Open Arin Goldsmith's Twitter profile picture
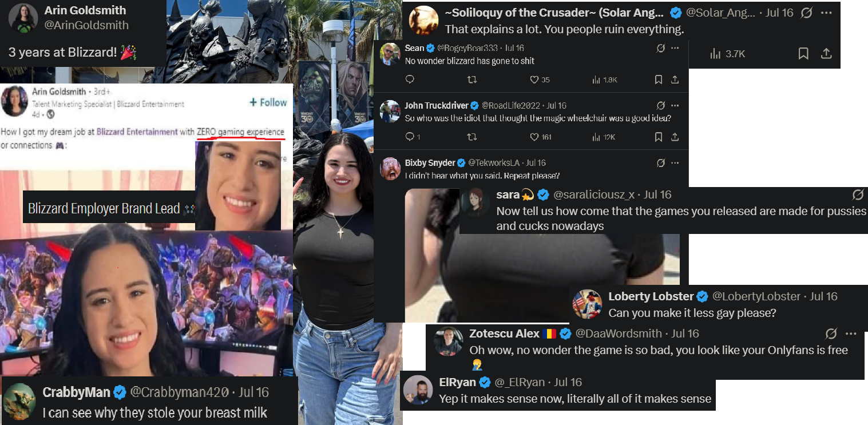 (x=22, y=18)
